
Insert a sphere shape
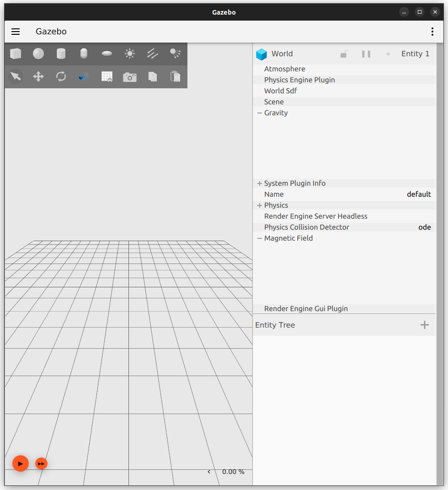[38, 54]
